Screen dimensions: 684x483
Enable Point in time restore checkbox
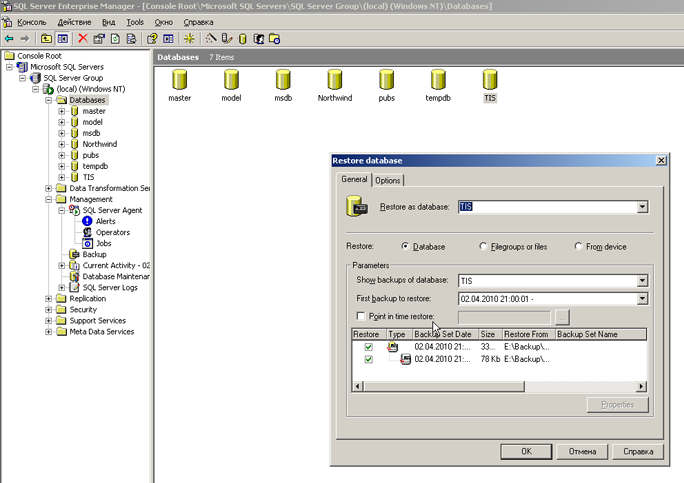point(361,317)
